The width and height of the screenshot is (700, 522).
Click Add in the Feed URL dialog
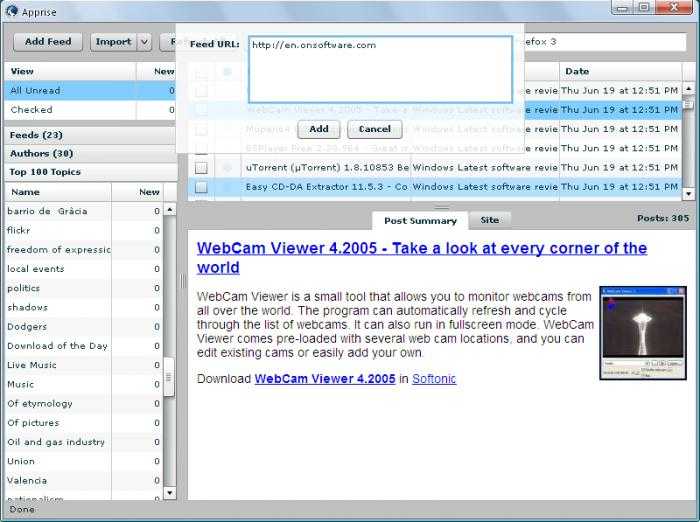click(319, 129)
